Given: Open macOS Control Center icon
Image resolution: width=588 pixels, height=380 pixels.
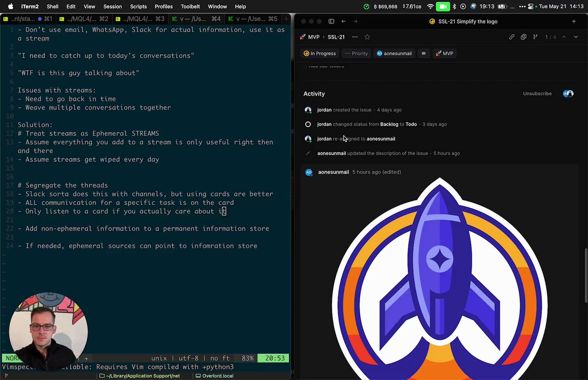Looking at the screenshot, I should (531, 6).
